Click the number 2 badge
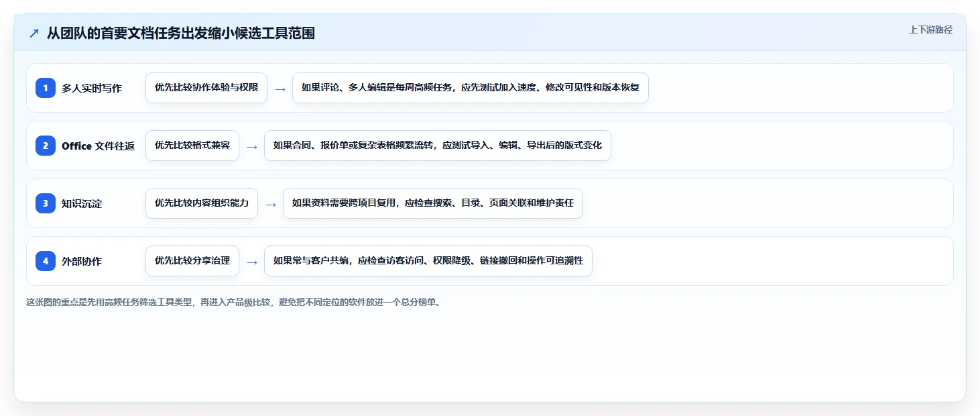This screenshot has width=980, height=416. tap(46, 146)
